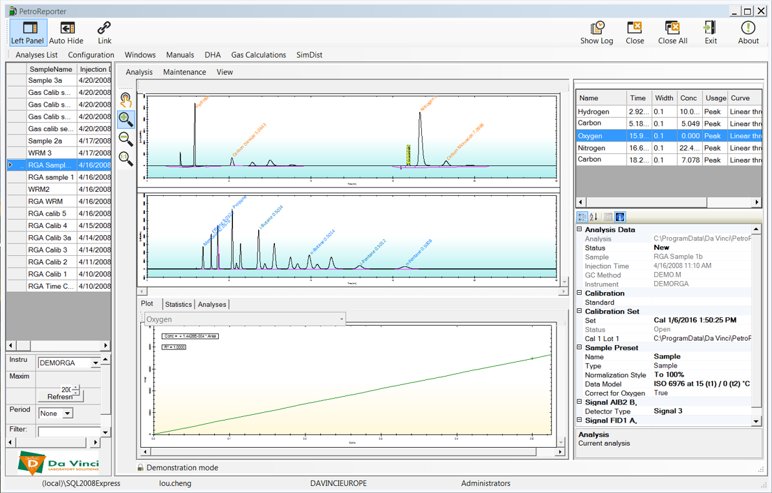This screenshot has width=772, height=493.
Task: Open the inner Analysis menu
Action: [139, 72]
